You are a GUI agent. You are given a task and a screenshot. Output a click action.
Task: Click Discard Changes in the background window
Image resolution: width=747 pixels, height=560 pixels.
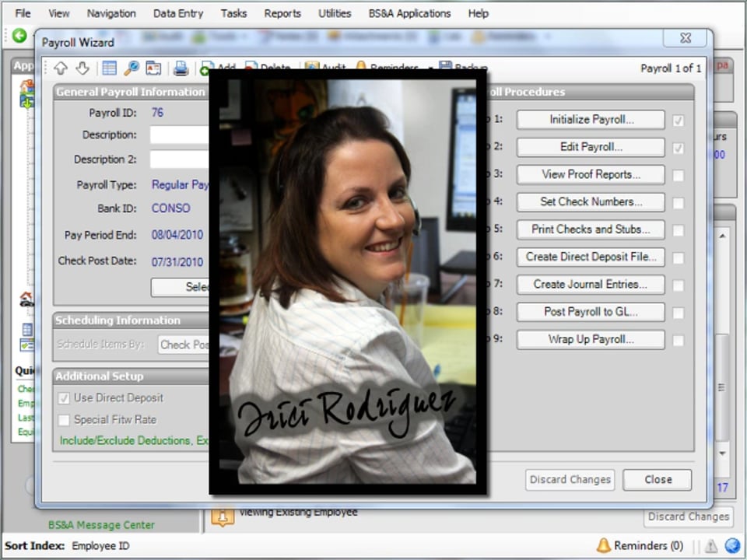click(x=689, y=516)
